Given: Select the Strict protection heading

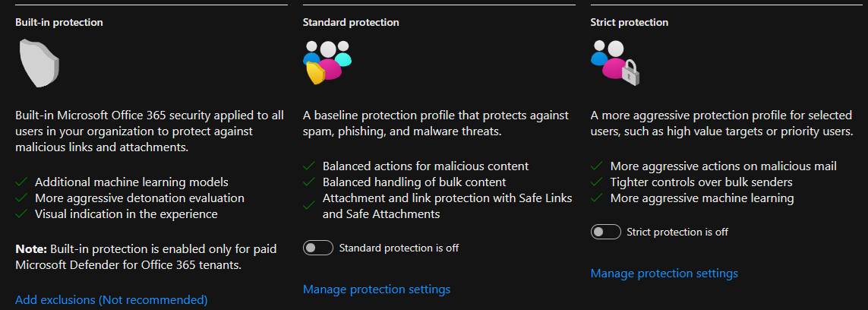Looking at the screenshot, I should tap(630, 23).
